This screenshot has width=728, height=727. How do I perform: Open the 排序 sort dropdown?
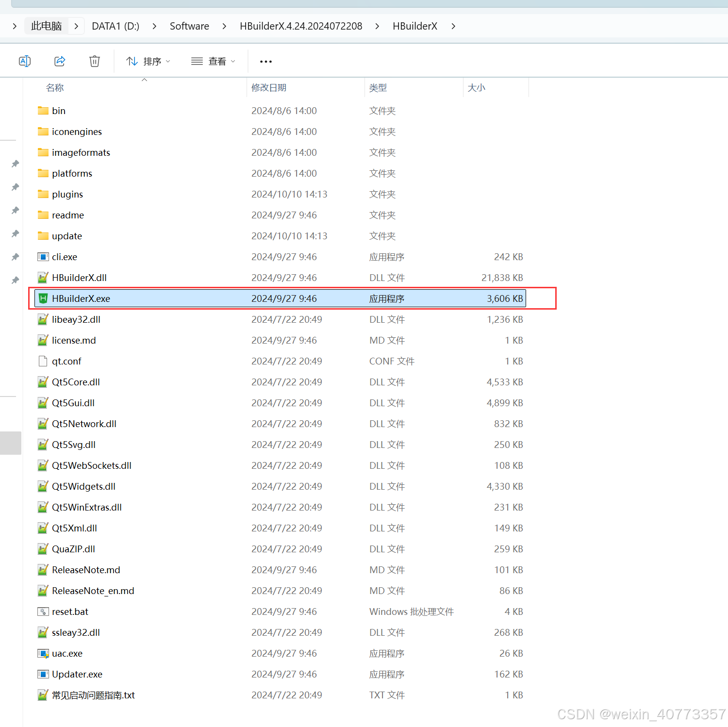(x=148, y=61)
